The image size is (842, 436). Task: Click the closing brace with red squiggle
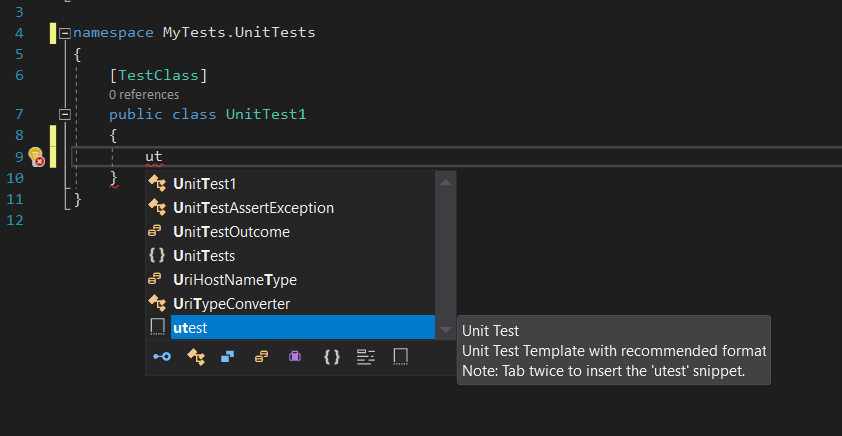(x=113, y=178)
